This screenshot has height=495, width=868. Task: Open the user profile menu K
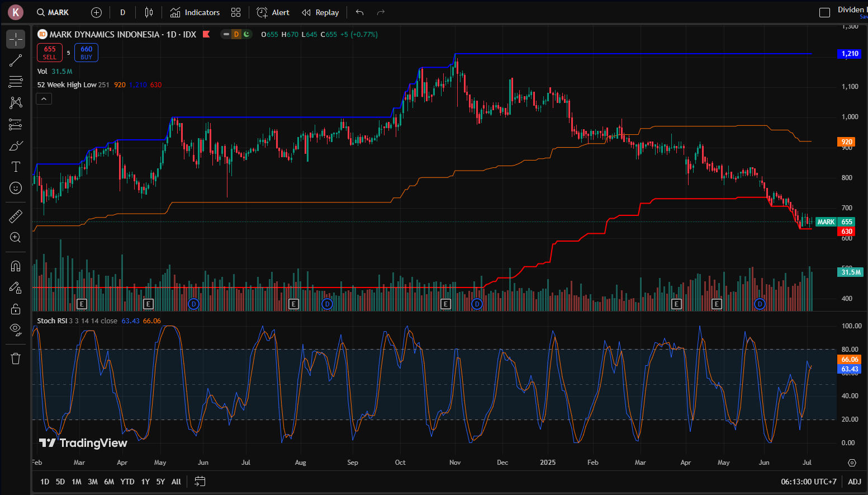[16, 12]
